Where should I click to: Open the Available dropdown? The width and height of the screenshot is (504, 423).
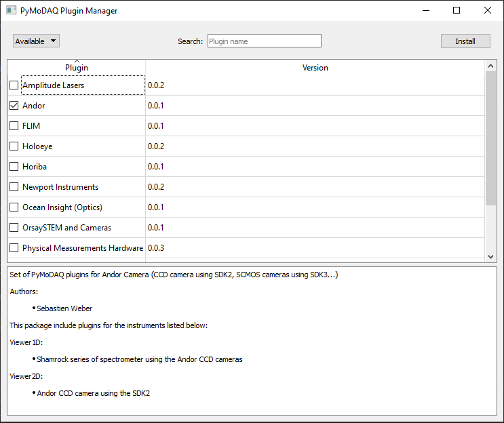pos(36,41)
